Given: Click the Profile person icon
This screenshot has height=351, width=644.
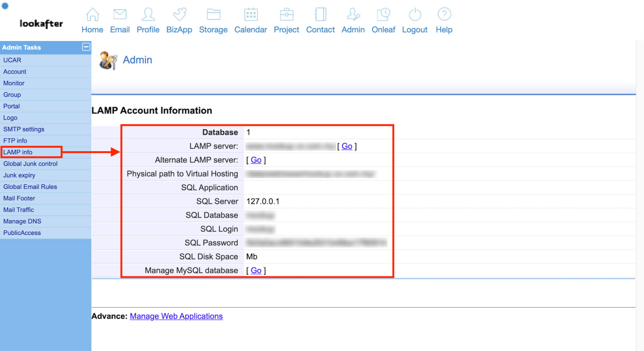Looking at the screenshot, I should click(x=148, y=15).
